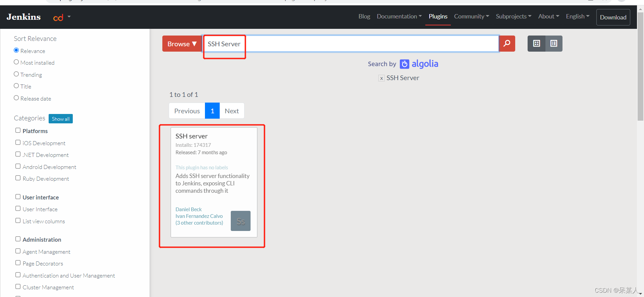The height and width of the screenshot is (297, 644).
Task: Select Title sort option
Action: pyautogui.click(x=16, y=86)
